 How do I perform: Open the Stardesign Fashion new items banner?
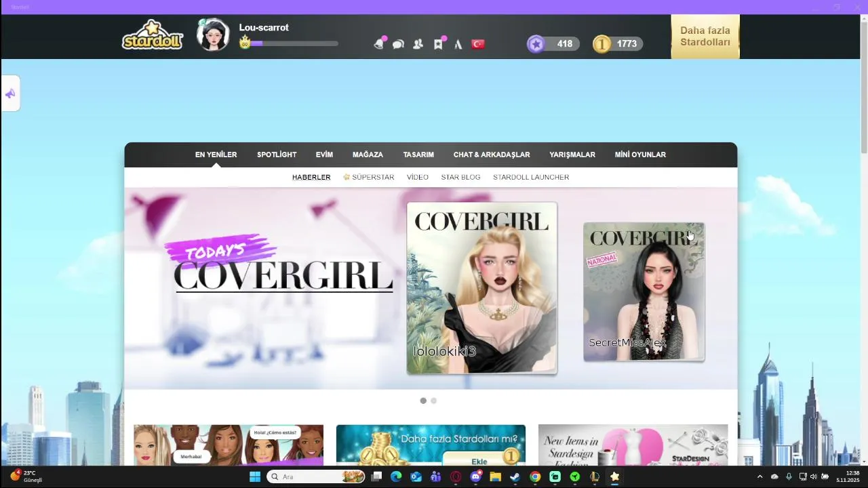(x=633, y=445)
